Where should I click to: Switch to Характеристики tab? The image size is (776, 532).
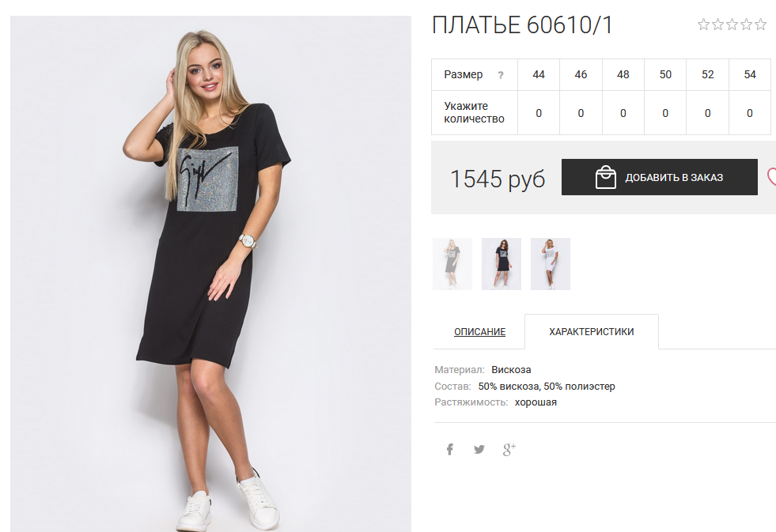[x=592, y=332]
